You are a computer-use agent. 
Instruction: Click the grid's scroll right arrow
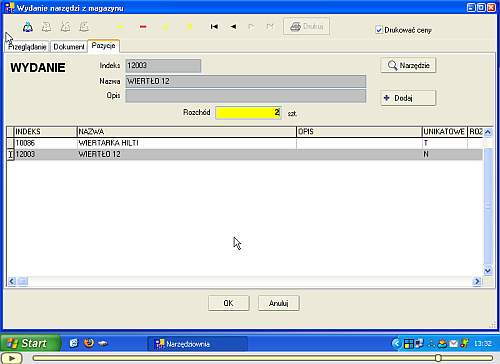(477, 281)
